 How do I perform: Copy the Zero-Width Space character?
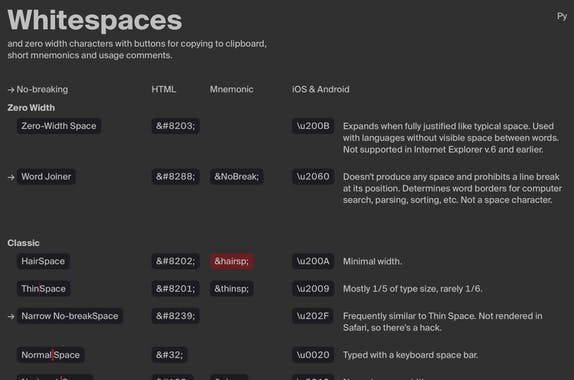tap(59, 126)
